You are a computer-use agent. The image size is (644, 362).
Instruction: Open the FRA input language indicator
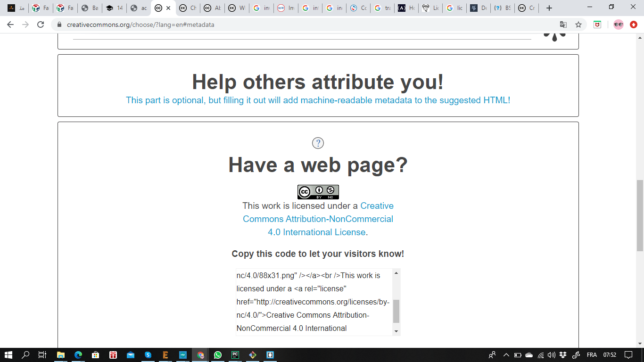point(592,355)
